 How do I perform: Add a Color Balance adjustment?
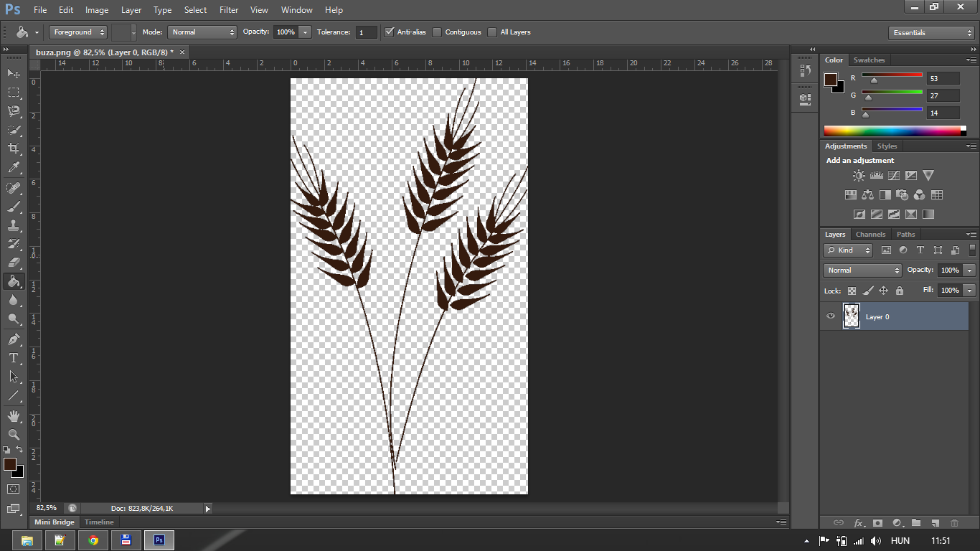[868, 194]
